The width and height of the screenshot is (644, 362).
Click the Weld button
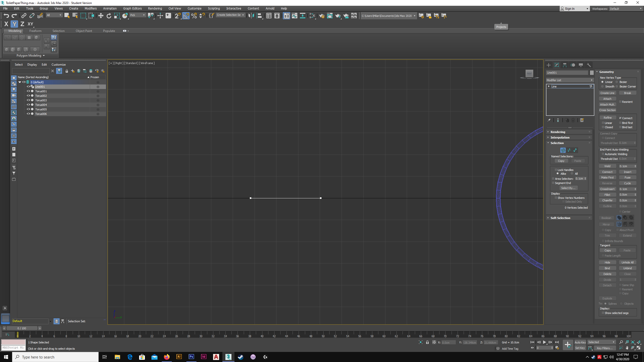tap(607, 166)
